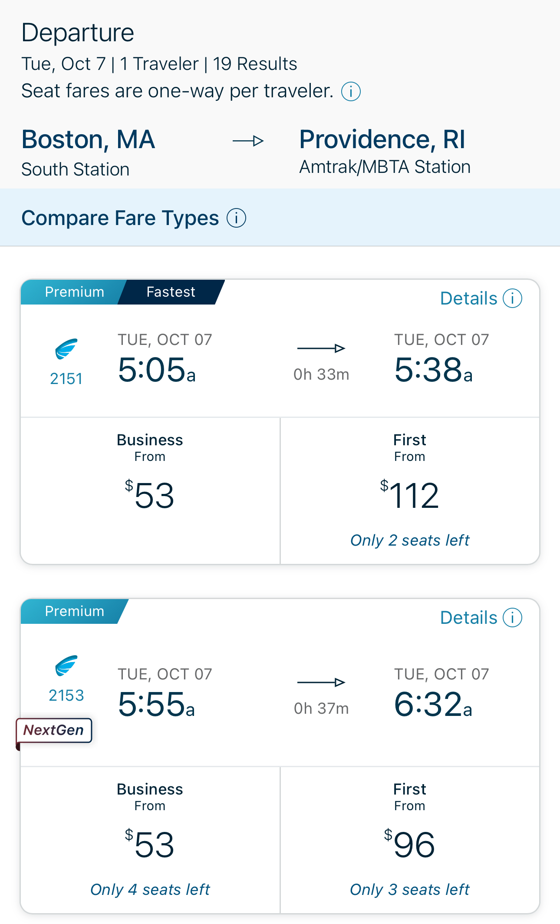Tap info icon beside seat fares note

pos(351,92)
